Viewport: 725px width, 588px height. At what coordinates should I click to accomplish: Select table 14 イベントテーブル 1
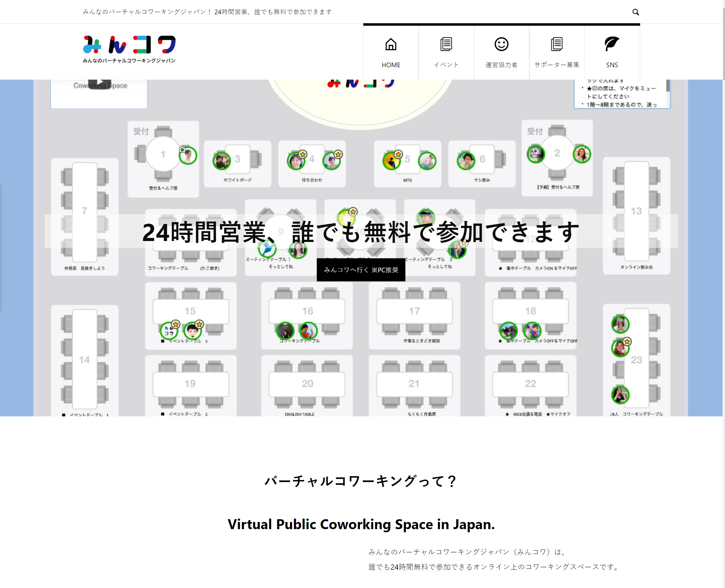(x=85, y=361)
